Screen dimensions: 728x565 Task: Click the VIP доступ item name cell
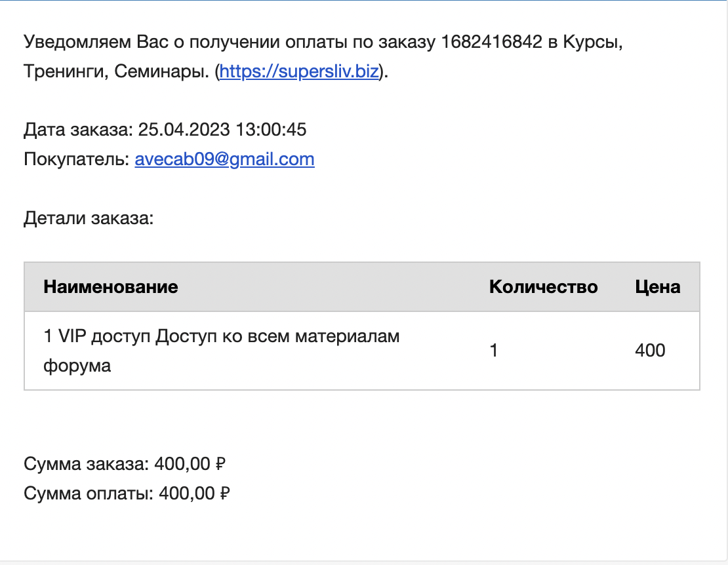[x=222, y=351]
